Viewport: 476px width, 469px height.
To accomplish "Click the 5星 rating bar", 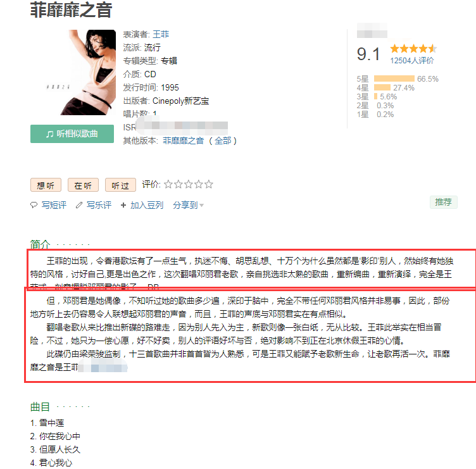I will tap(394, 78).
